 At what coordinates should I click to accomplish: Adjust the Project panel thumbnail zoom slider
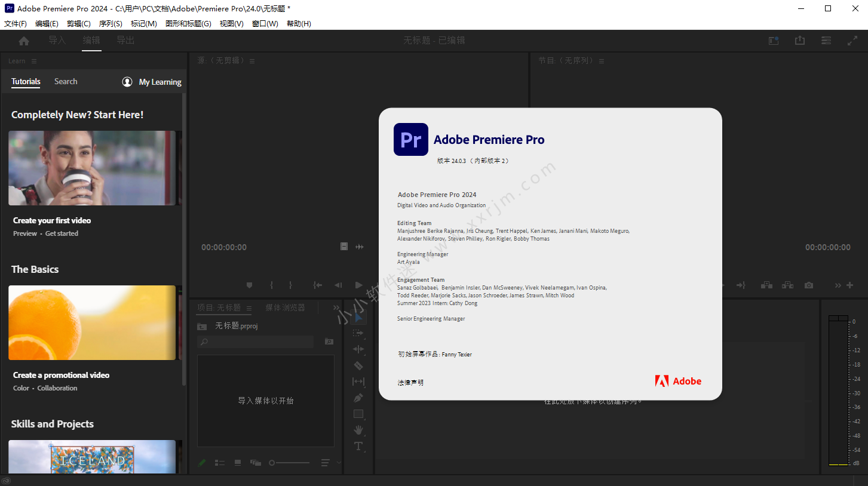[x=289, y=463]
